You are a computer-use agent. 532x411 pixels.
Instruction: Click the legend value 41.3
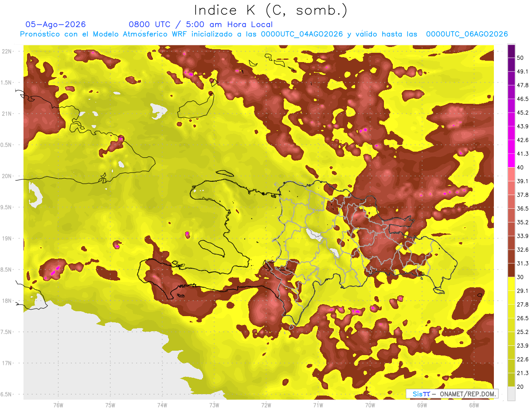523,154
